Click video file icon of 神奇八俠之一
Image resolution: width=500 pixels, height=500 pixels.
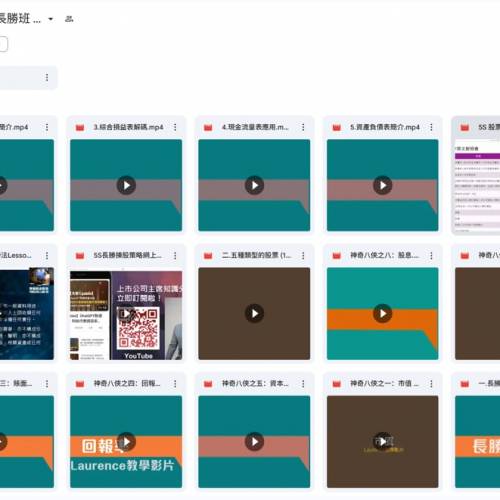pos(337,384)
